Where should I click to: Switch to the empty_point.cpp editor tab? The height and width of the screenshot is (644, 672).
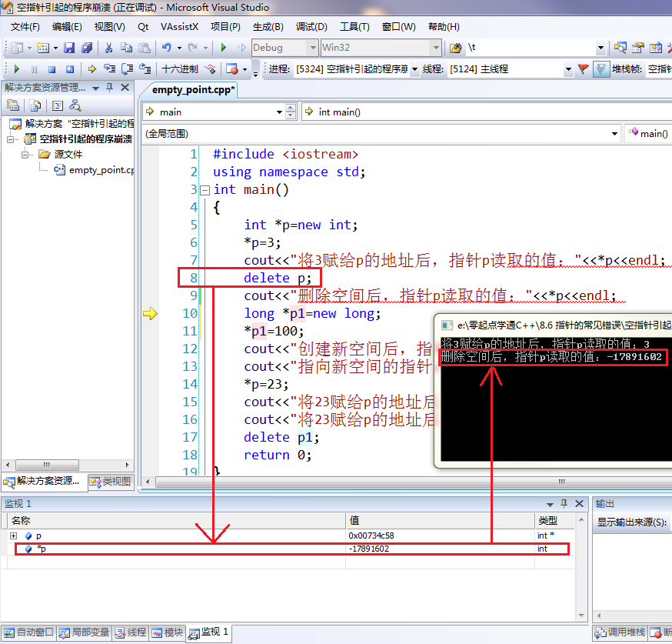pos(193,89)
